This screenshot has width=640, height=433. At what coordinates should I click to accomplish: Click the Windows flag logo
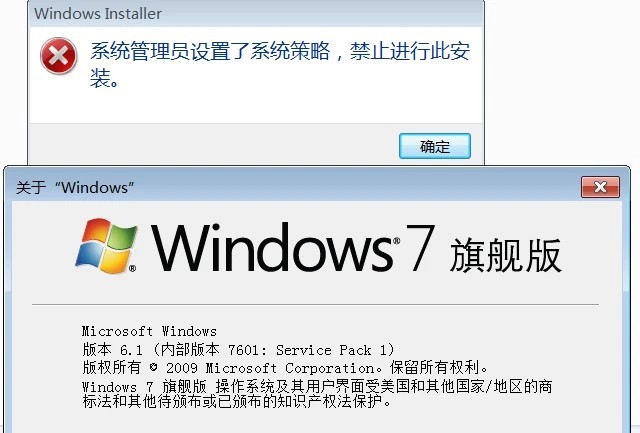(107, 246)
